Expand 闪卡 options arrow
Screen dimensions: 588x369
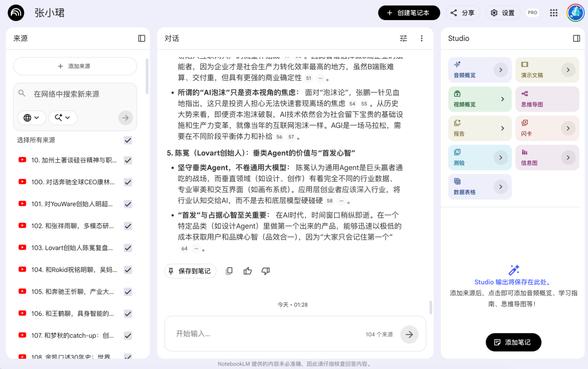[568, 129]
